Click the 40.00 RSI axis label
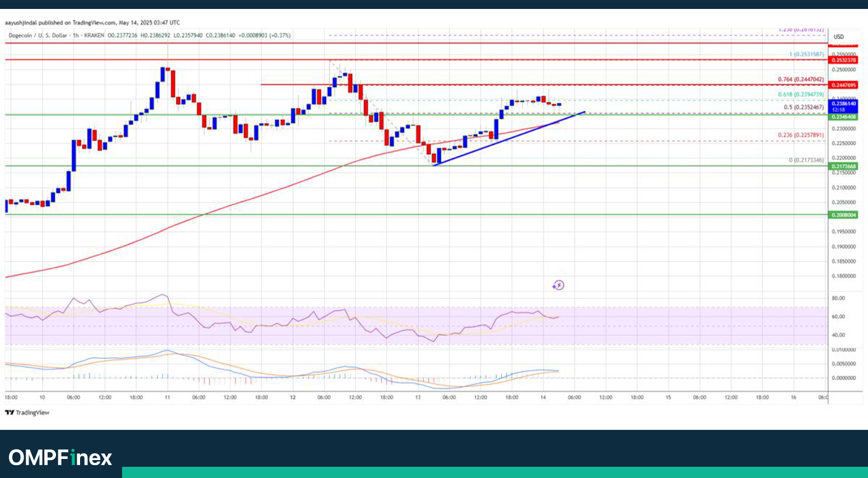868x478 pixels. tap(838, 335)
